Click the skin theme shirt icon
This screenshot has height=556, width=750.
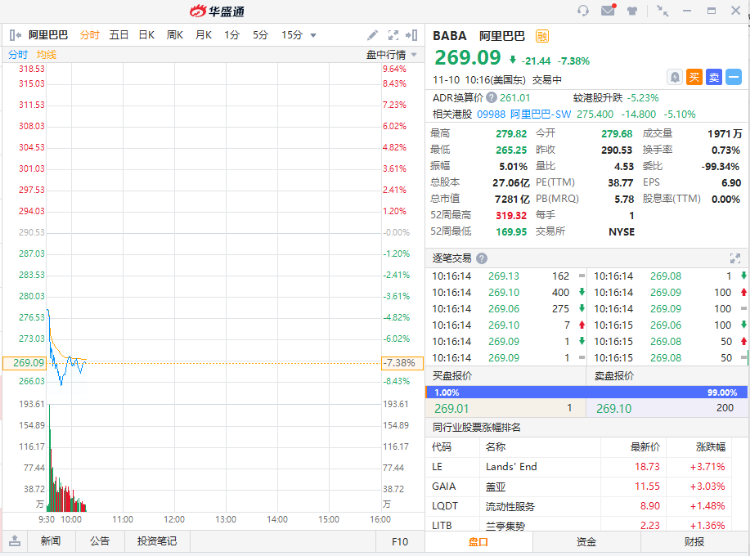click(633, 11)
